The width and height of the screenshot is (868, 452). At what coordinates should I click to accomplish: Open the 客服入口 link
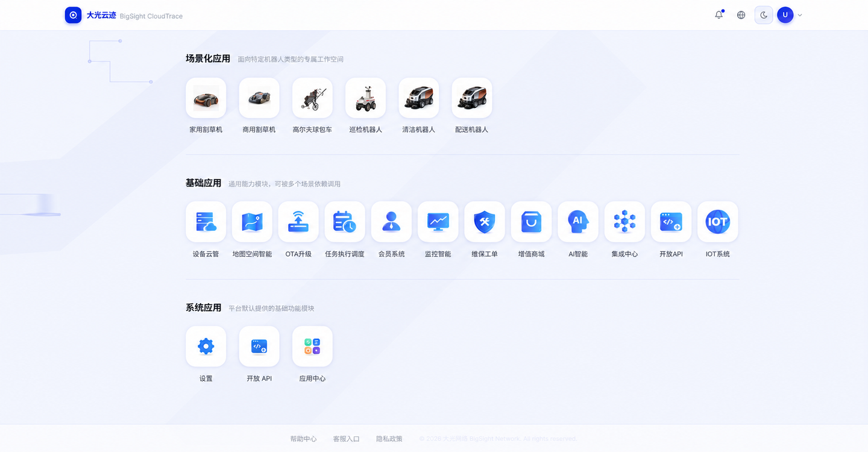coord(346,439)
